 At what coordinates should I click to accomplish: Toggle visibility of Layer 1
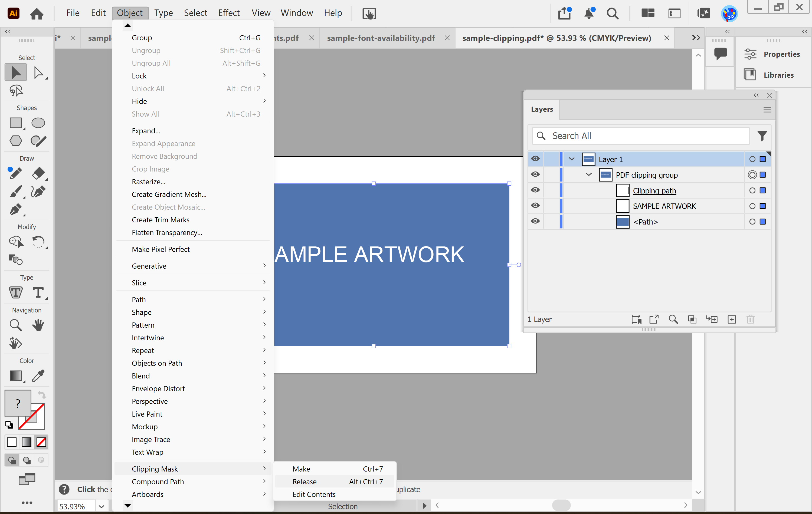pos(535,159)
